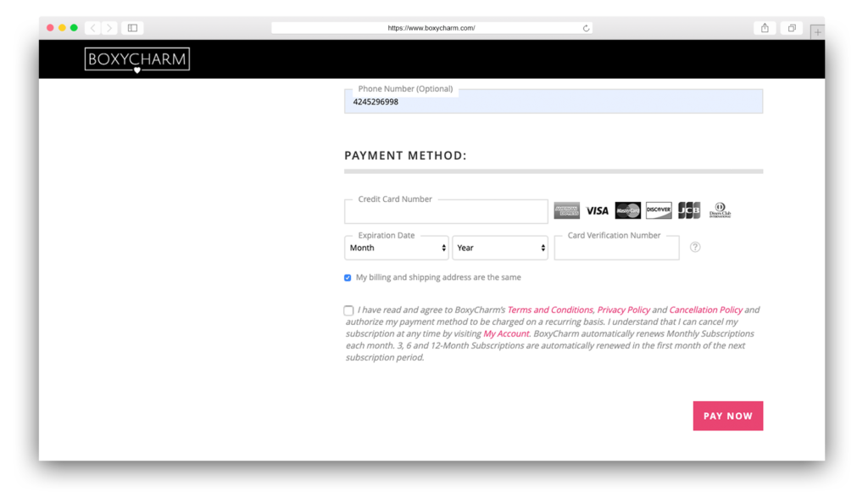Follow the My Account link
The width and height of the screenshot is (868, 492).
point(506,333)
